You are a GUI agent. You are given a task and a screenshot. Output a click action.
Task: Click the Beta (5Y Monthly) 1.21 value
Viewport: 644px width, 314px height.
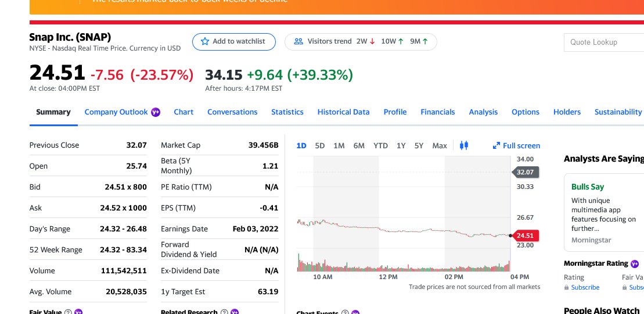(270, 166)
